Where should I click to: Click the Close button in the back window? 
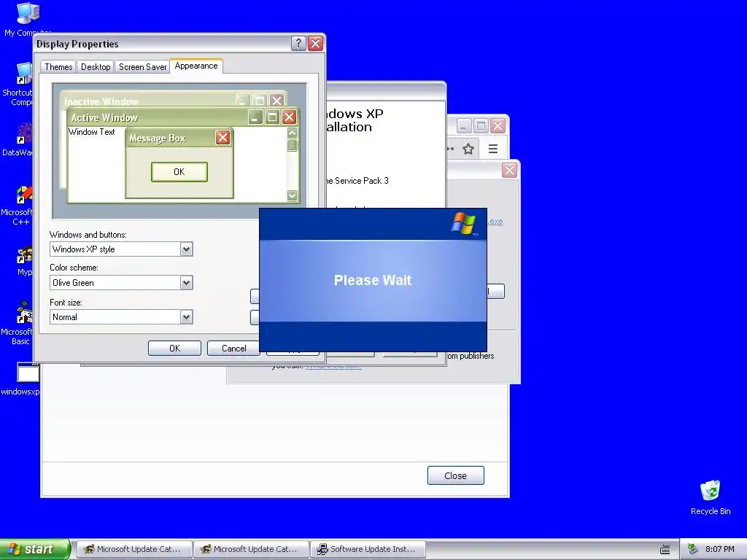455,475
